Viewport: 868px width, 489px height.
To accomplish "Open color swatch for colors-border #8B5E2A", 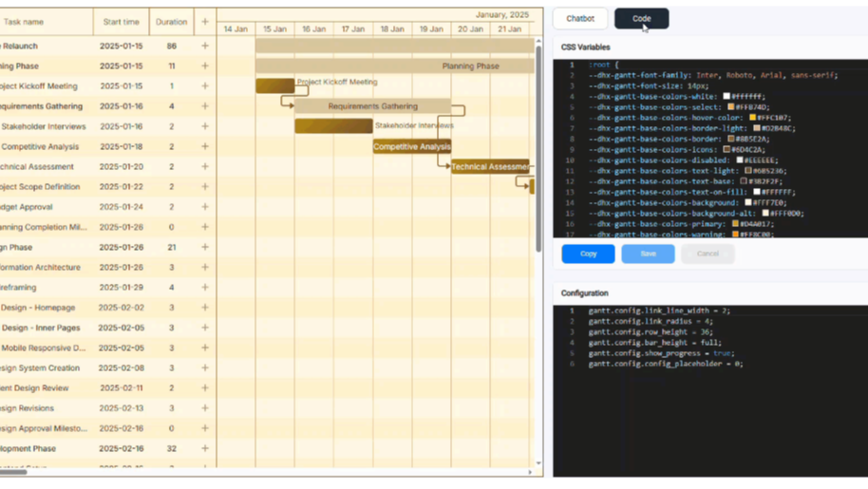I will pos(730,139).
